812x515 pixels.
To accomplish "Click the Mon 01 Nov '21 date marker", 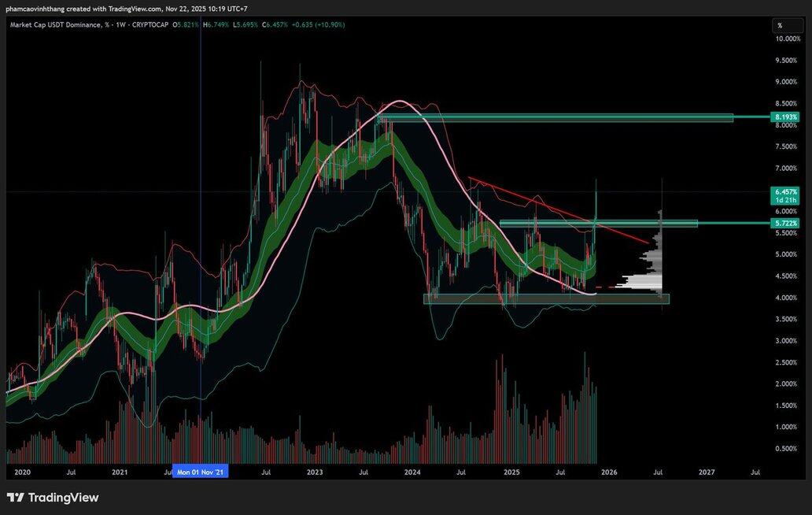I will click(x=200, y=472).
